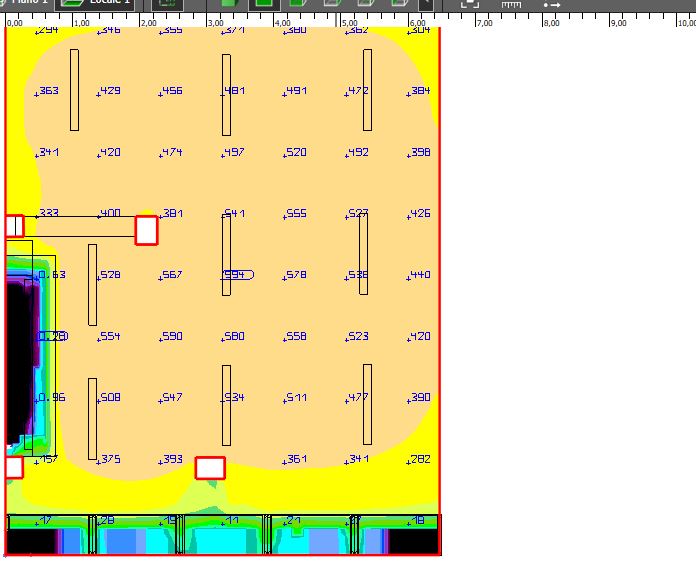This screenshot has width=696, height=565.
Task: Click the calculation point value 520
Action: coord(296,152)
